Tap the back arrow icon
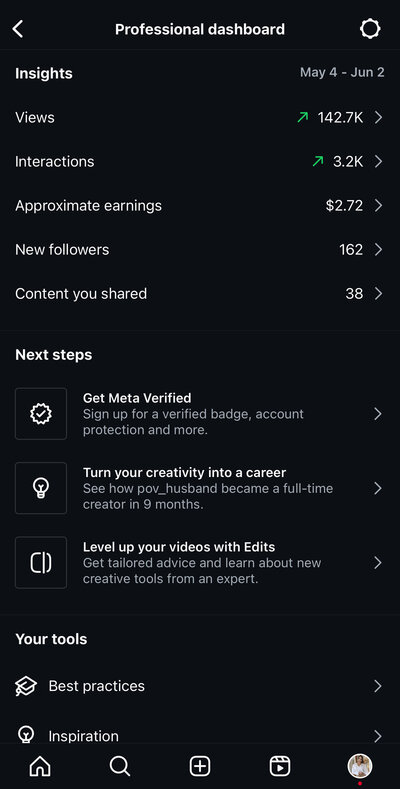The image size is (400, 789). coord(18,29)
